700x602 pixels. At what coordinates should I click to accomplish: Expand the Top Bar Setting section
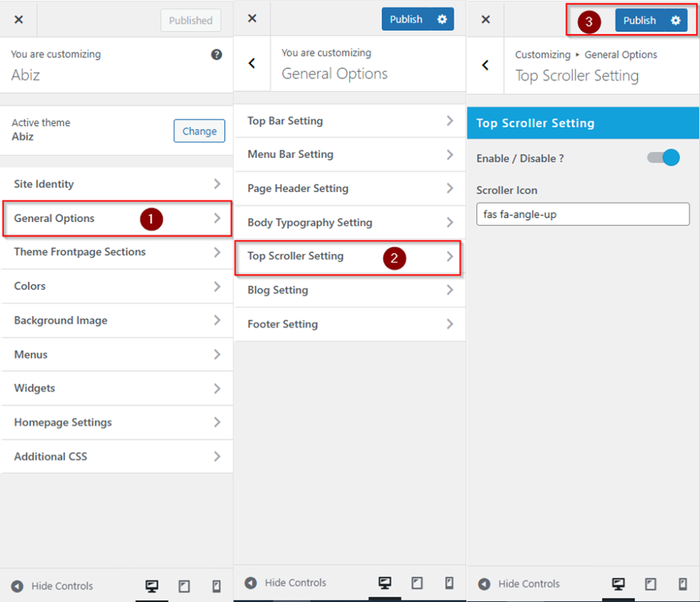(349, 121)
